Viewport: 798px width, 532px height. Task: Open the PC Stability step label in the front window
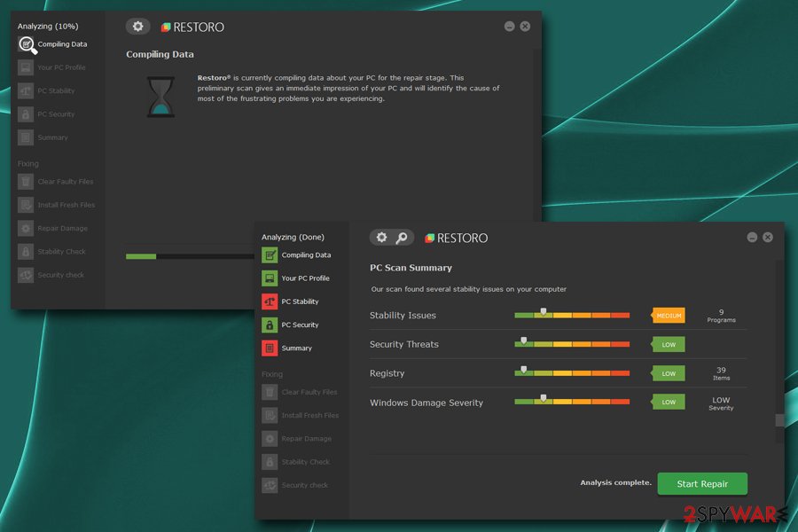pyautogui.click(x=300, y=301)
